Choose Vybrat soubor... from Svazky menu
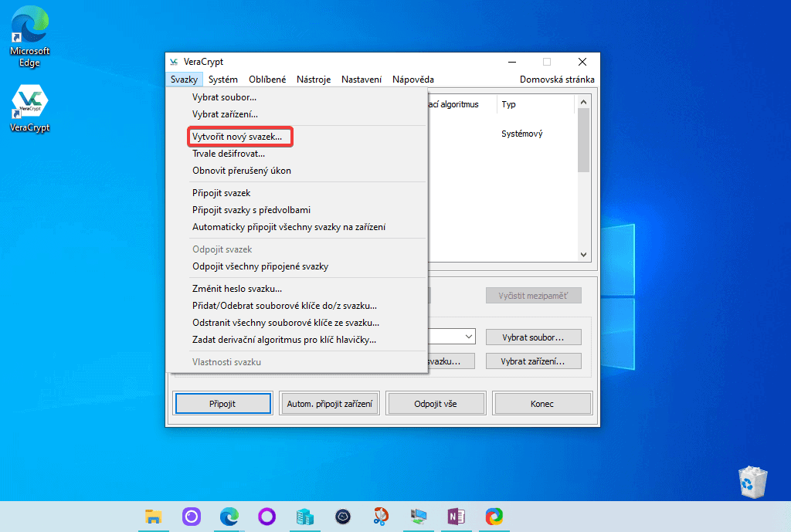Viewport: 791px width, 532px height. click(297, 97)
